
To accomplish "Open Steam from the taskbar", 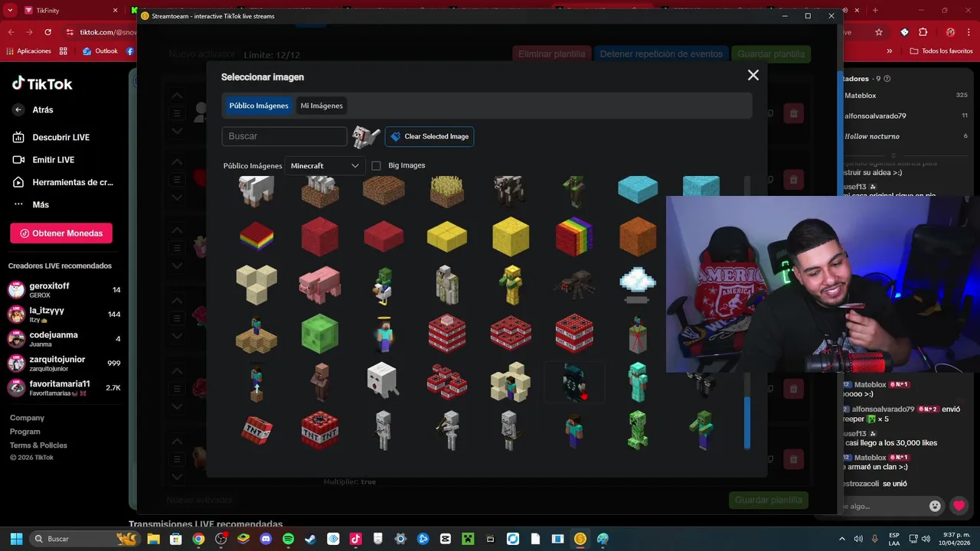I will tap(310, 539).
